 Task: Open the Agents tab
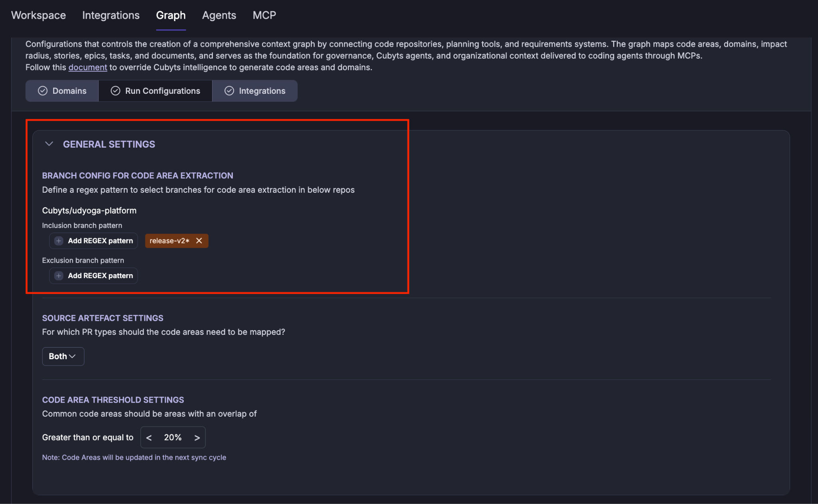219,15
